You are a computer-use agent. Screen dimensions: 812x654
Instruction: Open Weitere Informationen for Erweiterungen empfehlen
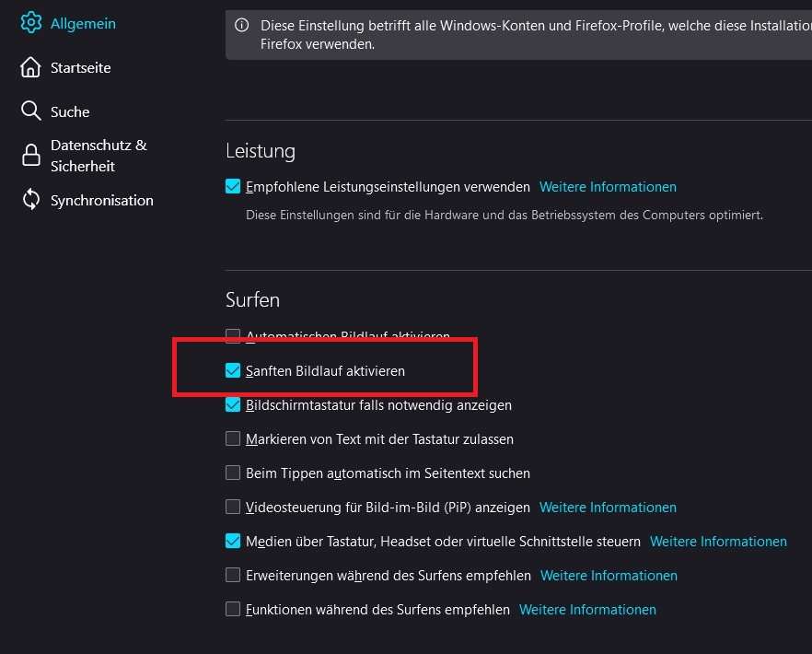pyautogui.click(x=609, y=576)
